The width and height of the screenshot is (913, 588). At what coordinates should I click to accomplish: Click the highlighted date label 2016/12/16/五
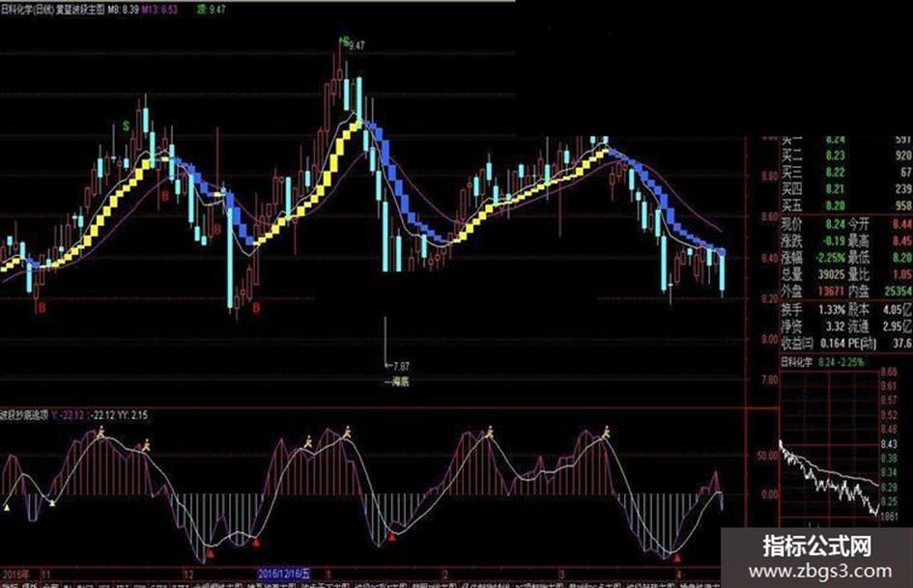(284, 574)
